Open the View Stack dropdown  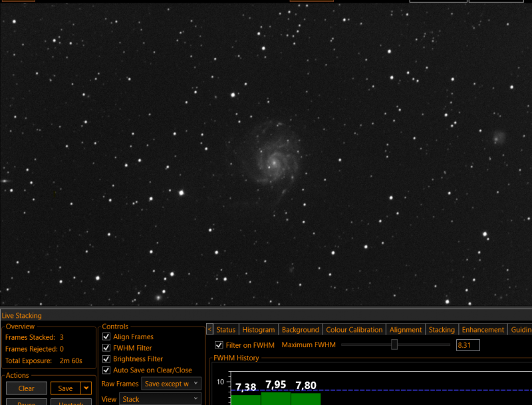coord(160,399)
